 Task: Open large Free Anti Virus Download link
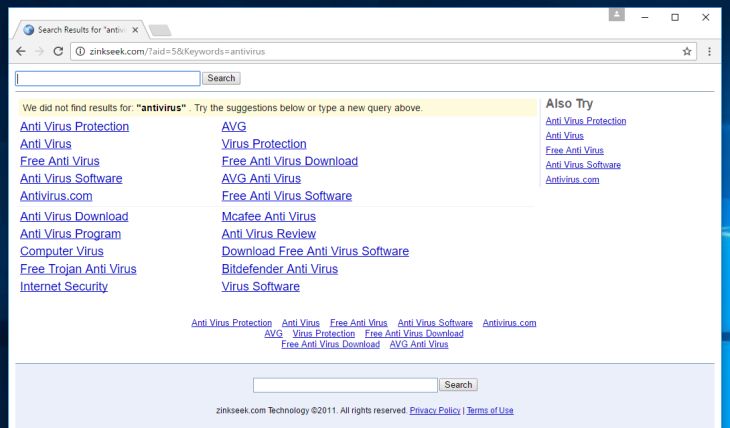coord(290,161)
